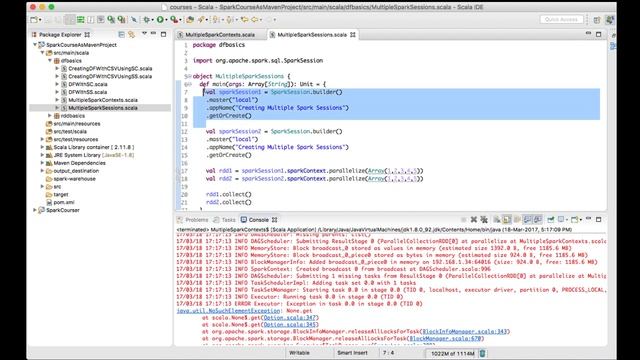Switch to the MultipleSparkContexts.scala editor tab

coord(220,35)
